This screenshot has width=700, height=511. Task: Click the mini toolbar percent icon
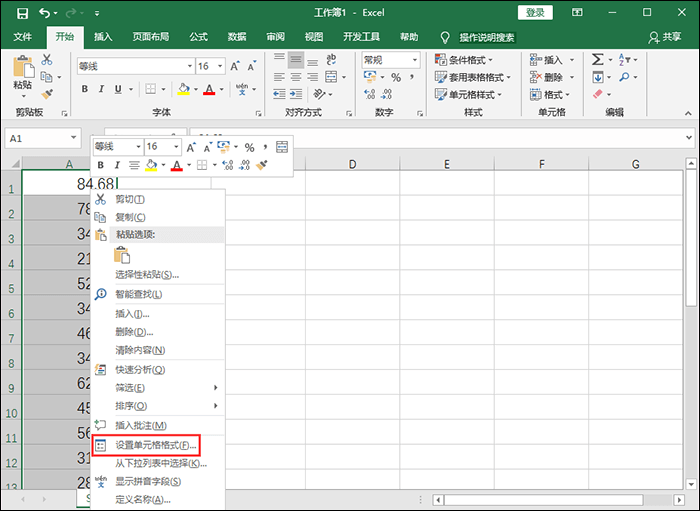250,147
